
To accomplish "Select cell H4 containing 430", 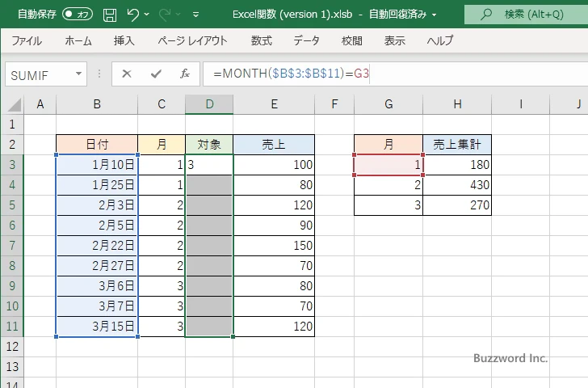I will [x=457, y=185].
